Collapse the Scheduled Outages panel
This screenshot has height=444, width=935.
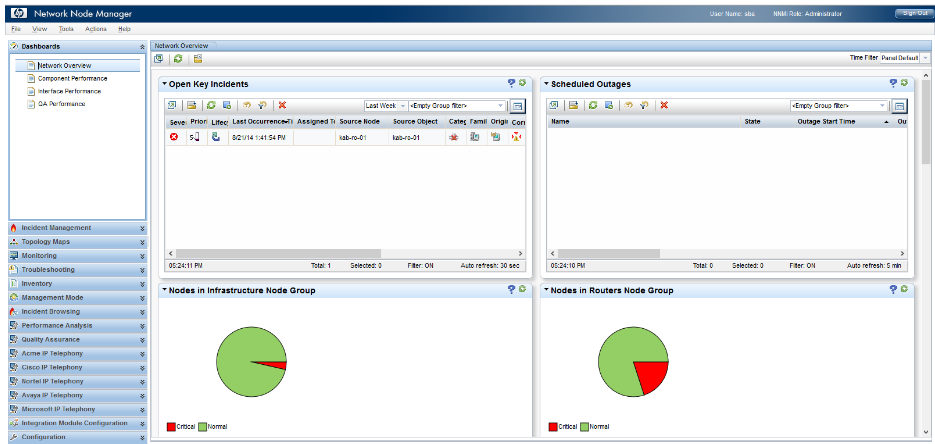click(546, 84)
